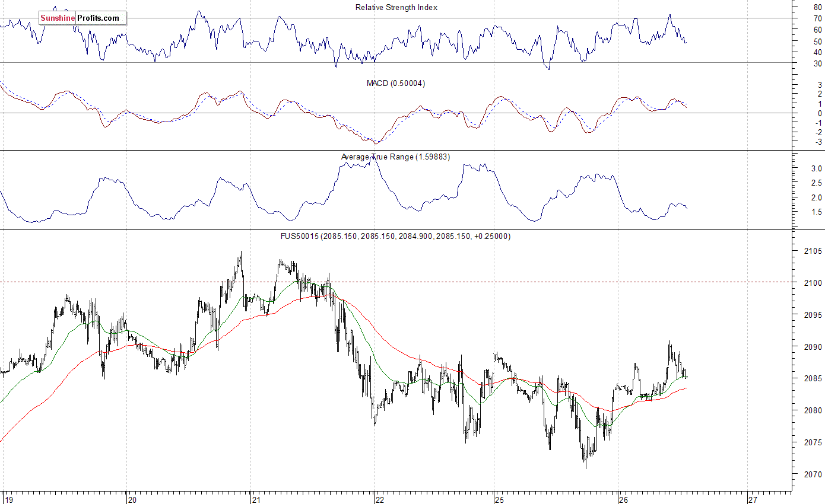Select date 21 on time axis
Image resolution: width=825 pixels, height=504 pixels.
coord(256,499)
